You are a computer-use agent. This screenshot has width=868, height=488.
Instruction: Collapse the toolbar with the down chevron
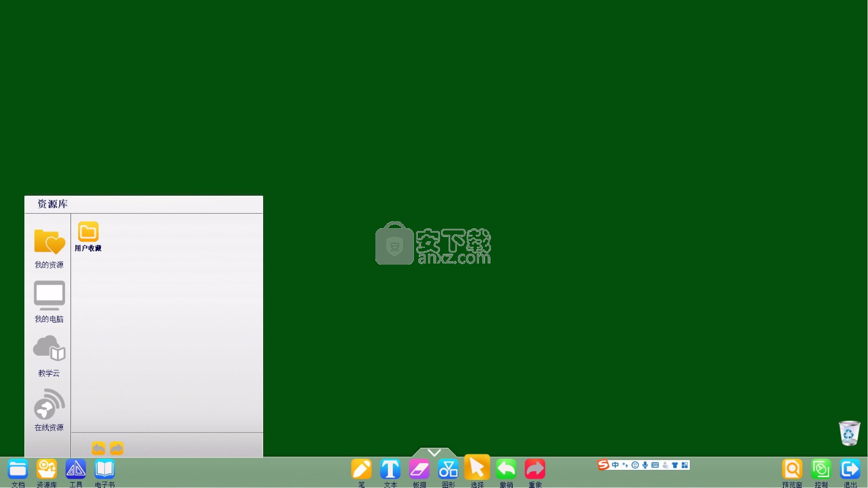pos(434,452)
